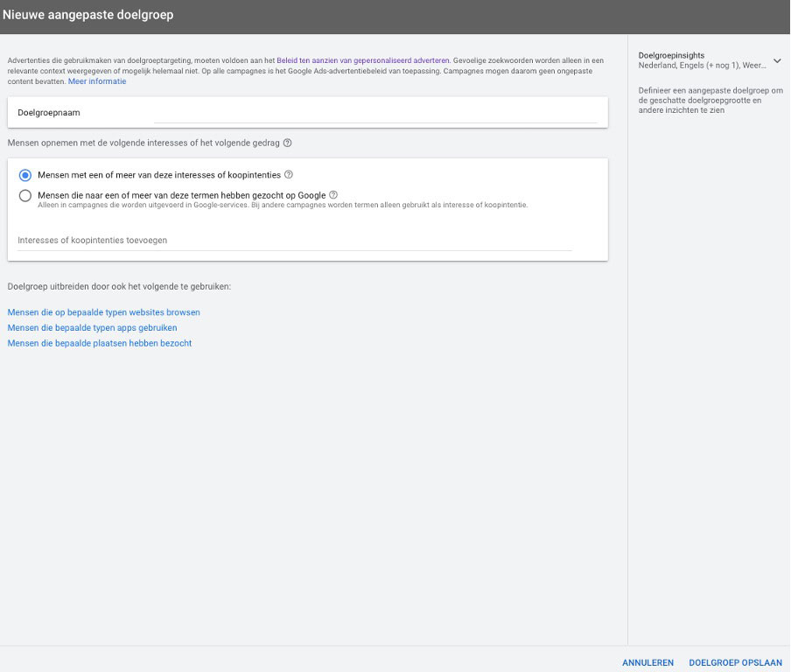Click the Doelgroepinsights panel title
The image size is (791, 672).
(670, 54)
